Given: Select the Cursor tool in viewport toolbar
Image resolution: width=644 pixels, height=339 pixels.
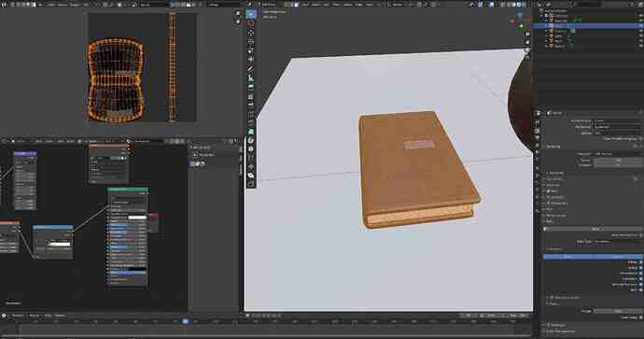Looking at the screenshot, I should 251,23.
